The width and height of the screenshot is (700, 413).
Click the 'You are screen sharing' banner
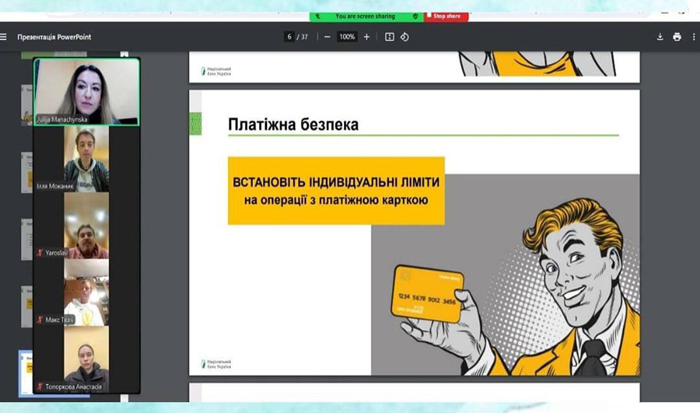pos(365,16)
